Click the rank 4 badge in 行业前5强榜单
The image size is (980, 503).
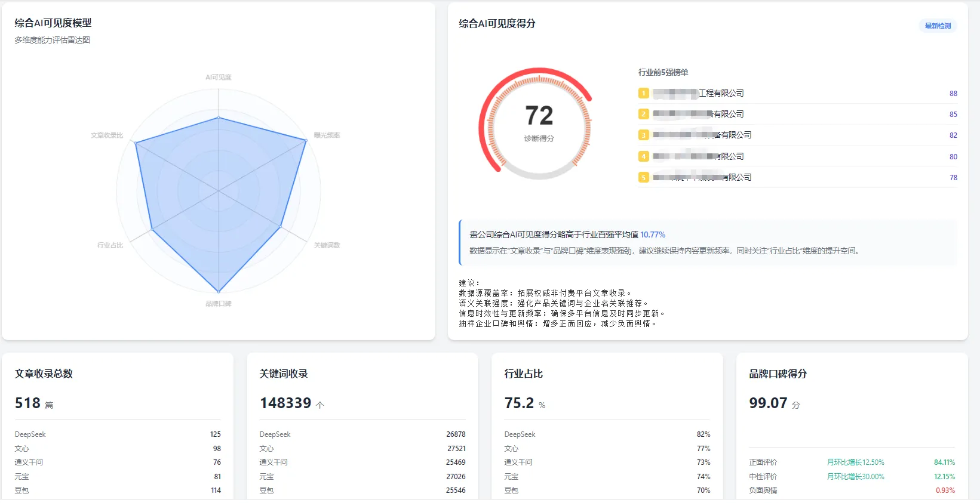[643, 156]
